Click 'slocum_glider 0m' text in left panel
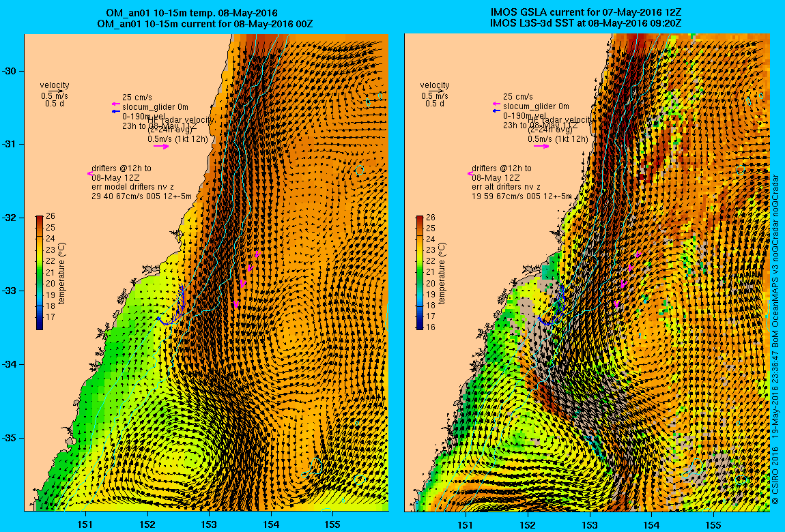Screen dimensions: 785x532 (155, 107)
